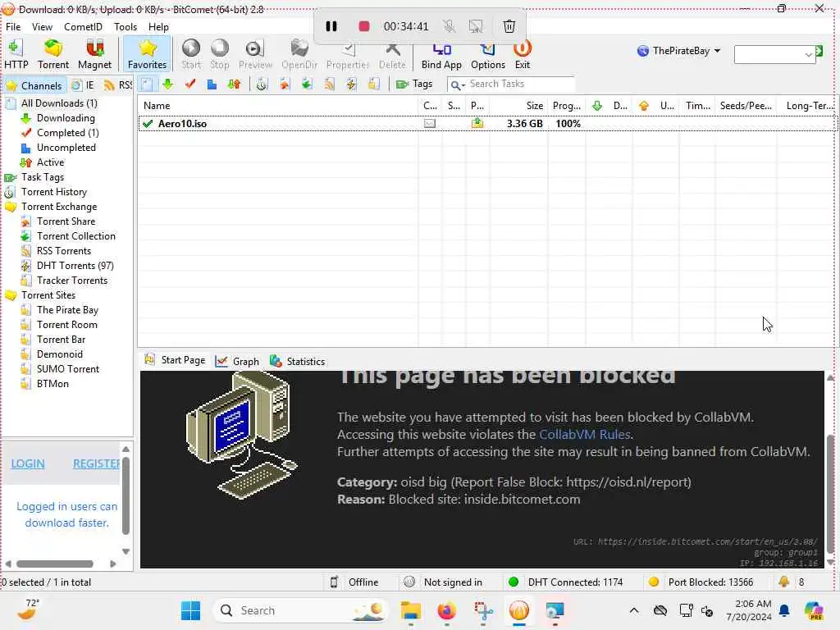Click the green go arrow beside search box

tap(819, 51)
